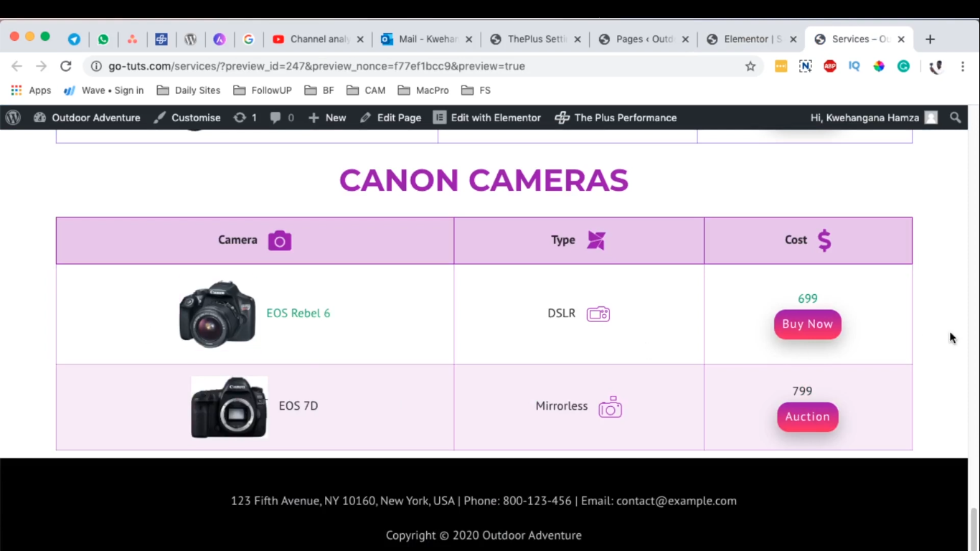The width and height of the screenshot is (980, 551).
Task: Switch to the Mail - Kwehan tab
Action: [426, 39]
